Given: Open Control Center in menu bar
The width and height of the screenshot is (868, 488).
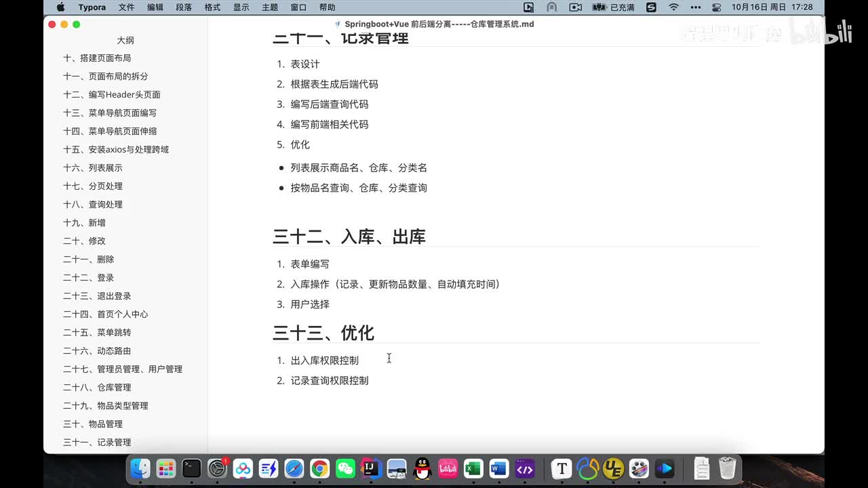Looking at the screenshot, I should tap(717, 7).
